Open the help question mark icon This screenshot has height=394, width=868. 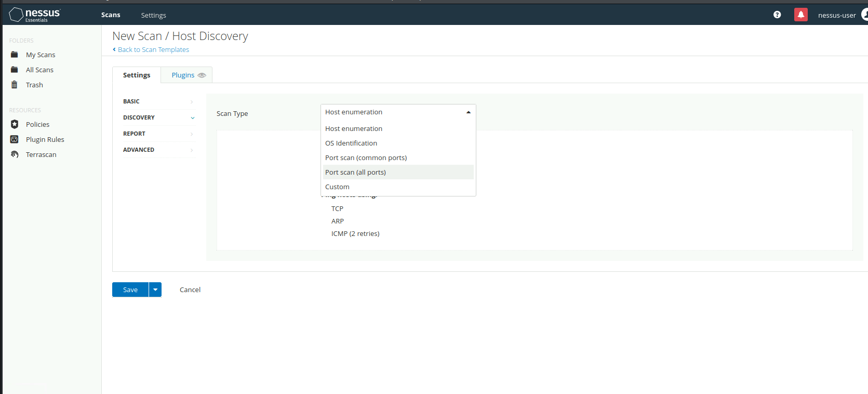click(x=777, y=15)
